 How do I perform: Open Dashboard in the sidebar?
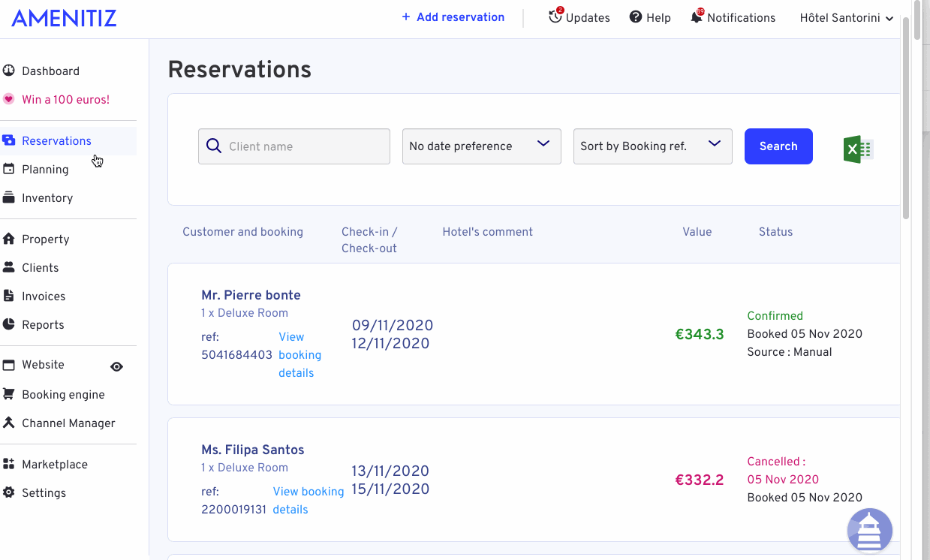coord(50,71)
